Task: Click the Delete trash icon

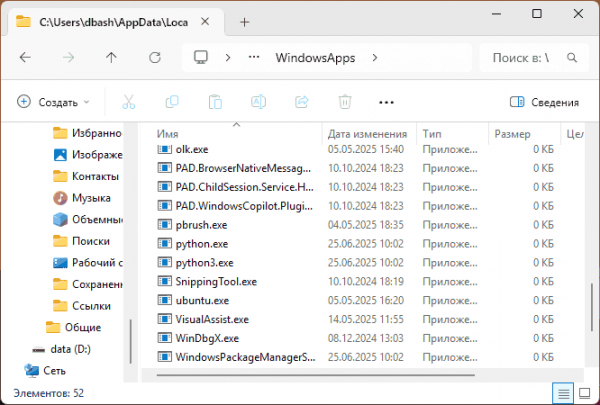Action: pos(345,102)
